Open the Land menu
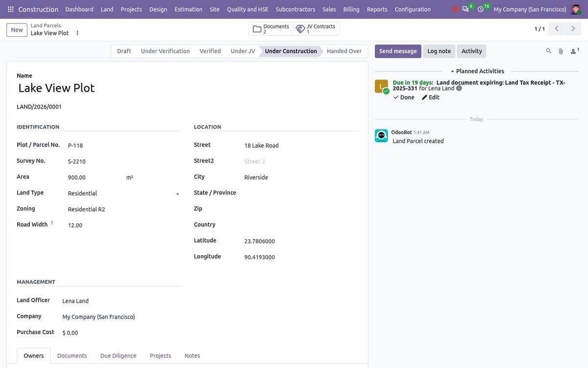 [107, 9]
